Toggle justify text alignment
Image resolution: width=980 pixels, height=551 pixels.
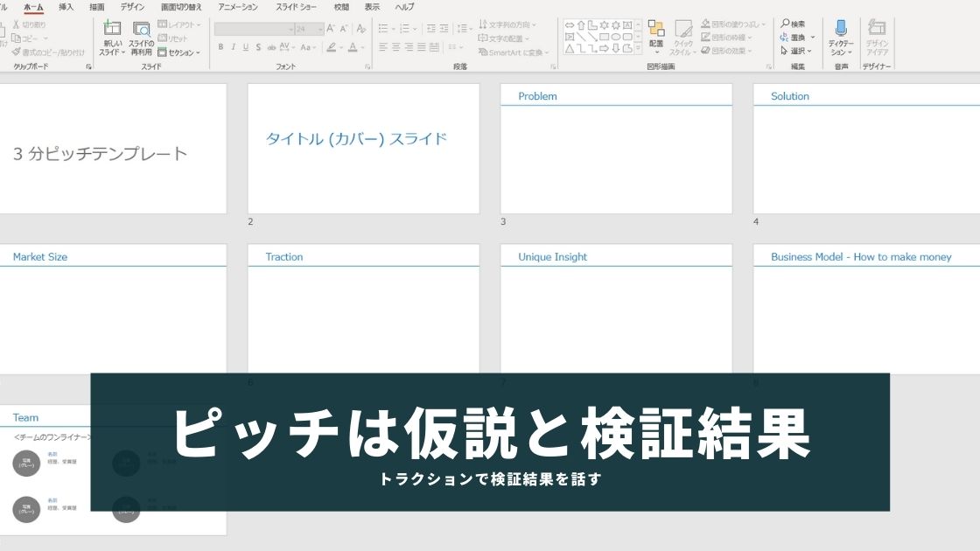421,47
